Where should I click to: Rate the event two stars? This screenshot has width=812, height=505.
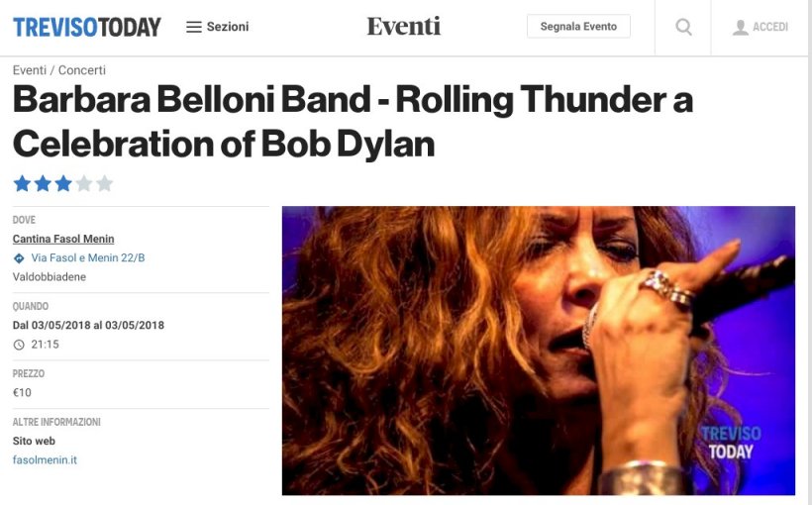(x=43, y=183)
